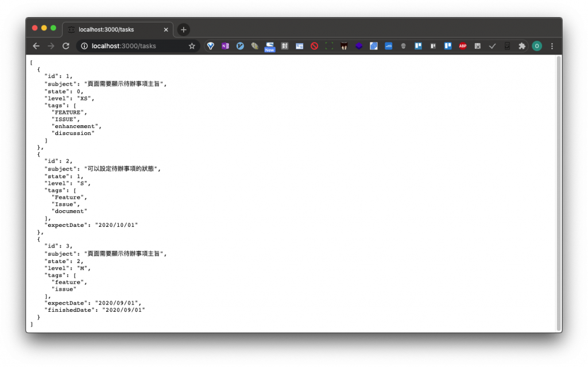Screen dimensions: 588x367
Task: Open Chrome's three-dot menu
Action: click(552, 46)
